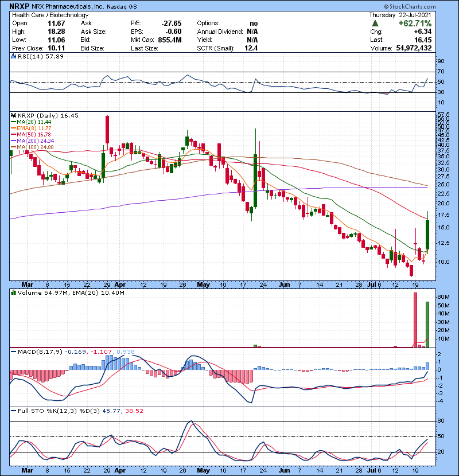This screenshot has width=459, height=476.
Task: Click the Chg value +6.34
Action: pyautogui.click(x=422, y=32)
